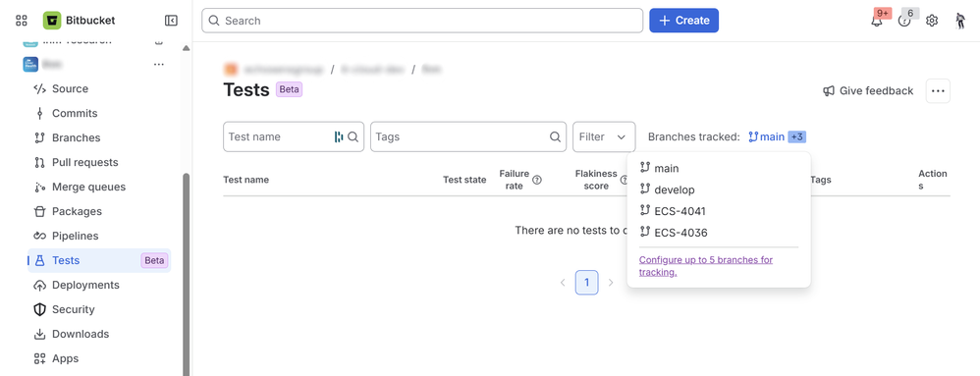This screenshot has height=376, width=980.
Task: Click the Beta badge next to Tests heading
Action: (290, 89)
